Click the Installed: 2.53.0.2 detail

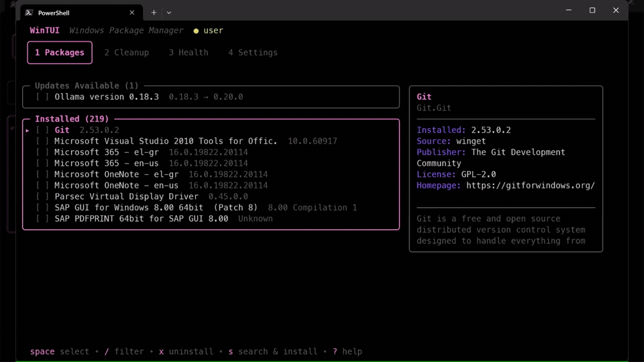[464, 130]
